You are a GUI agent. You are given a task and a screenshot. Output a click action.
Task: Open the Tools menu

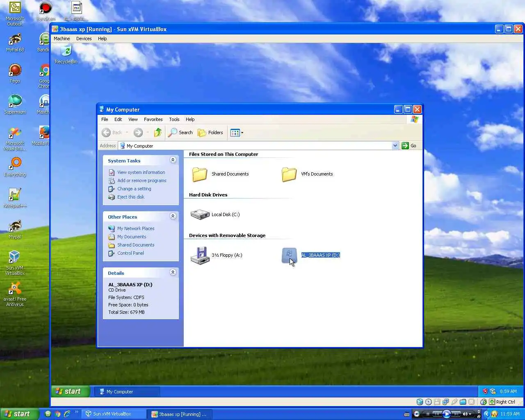174,119
